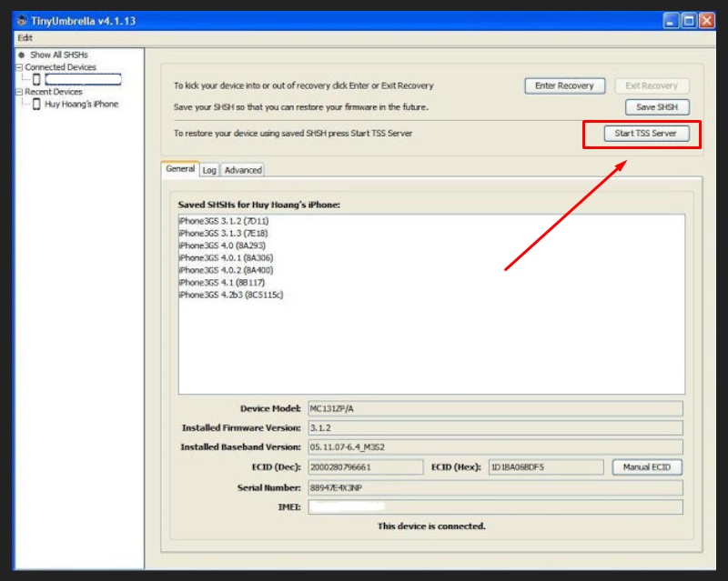The height and width of the screenshot is (581, 728).
Task: Collapse the Recent Devices tree node
Action: [19, 92]
